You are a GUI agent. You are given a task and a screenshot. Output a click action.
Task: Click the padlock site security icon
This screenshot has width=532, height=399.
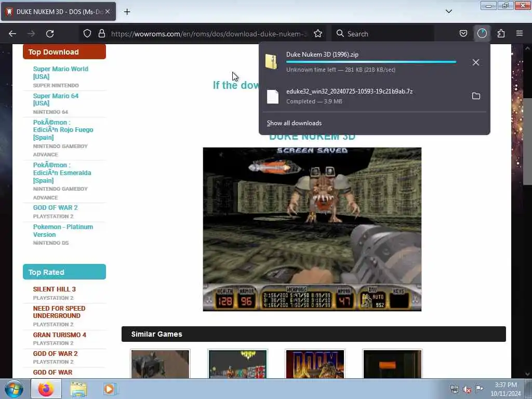click(101, 34)
